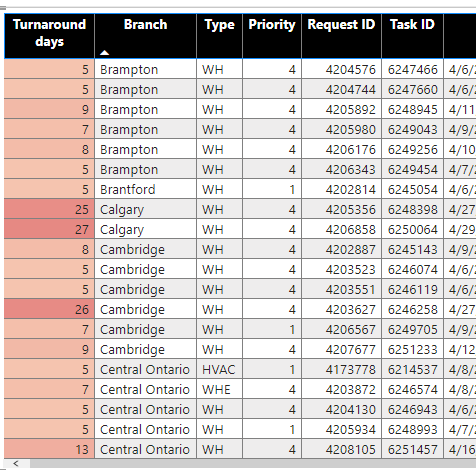
Task: Click the ascending sort arrow under Branch
Action: click(104, 53)
